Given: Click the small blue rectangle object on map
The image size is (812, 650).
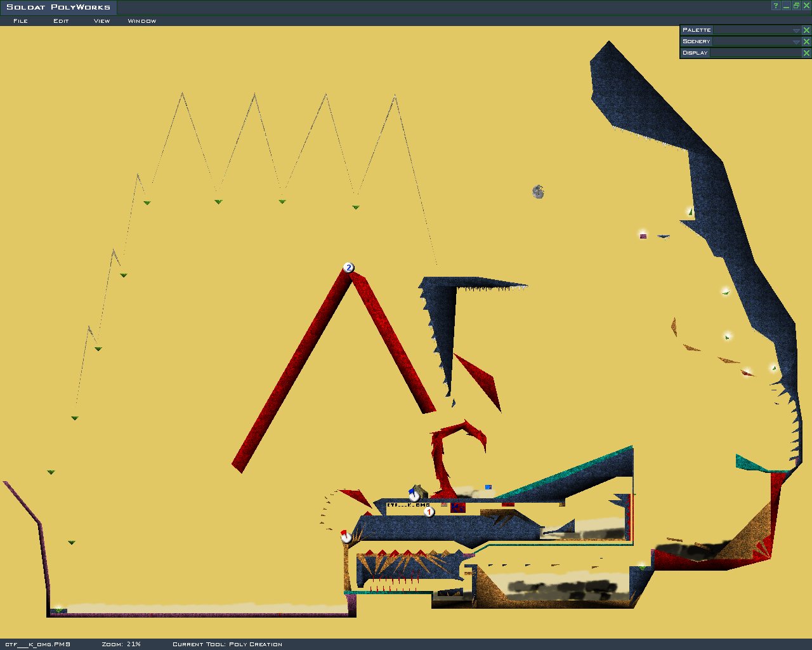Looking at the screenshot, I should (x=488, y=487).
